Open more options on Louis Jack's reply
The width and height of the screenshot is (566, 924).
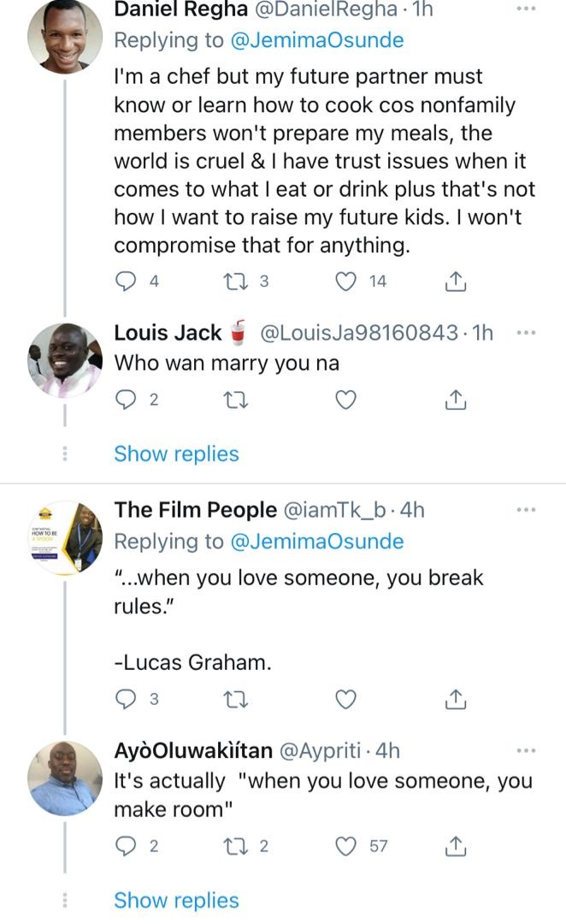click(527, 333)
